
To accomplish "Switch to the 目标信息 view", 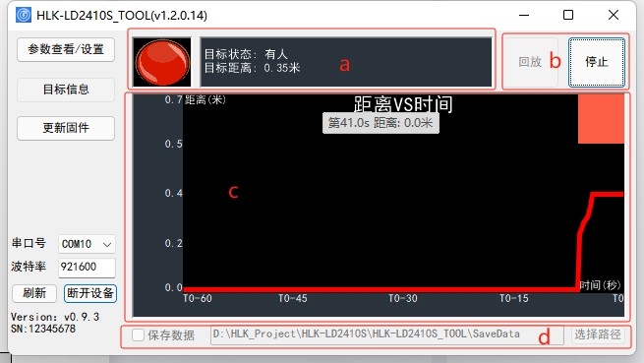I will [x=66, y=90].
